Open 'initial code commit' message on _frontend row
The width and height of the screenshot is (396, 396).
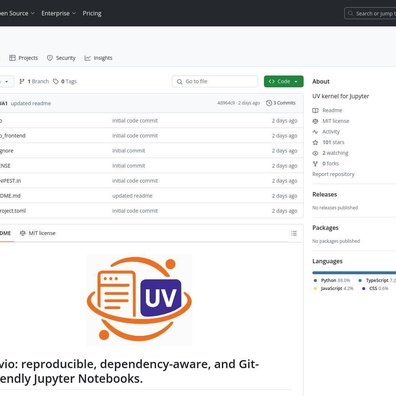[135, 136]
